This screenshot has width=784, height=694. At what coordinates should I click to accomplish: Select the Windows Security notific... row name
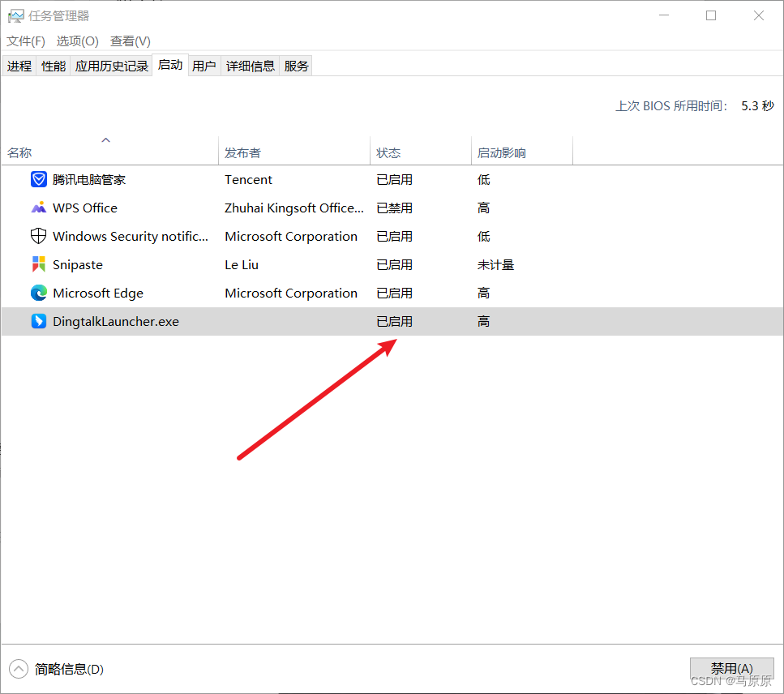click(131, 237)
